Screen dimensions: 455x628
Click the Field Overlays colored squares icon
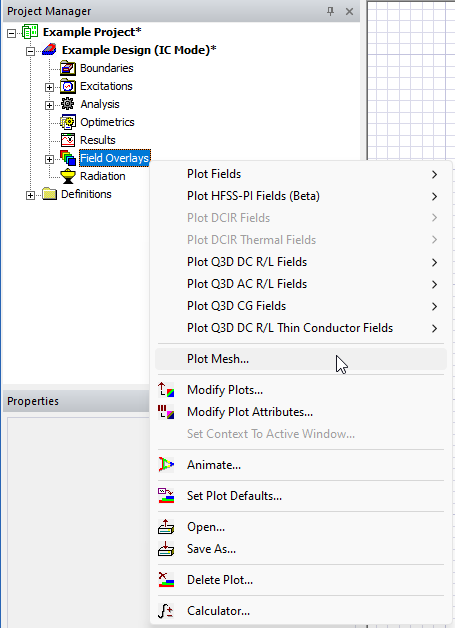click(68, 158)
